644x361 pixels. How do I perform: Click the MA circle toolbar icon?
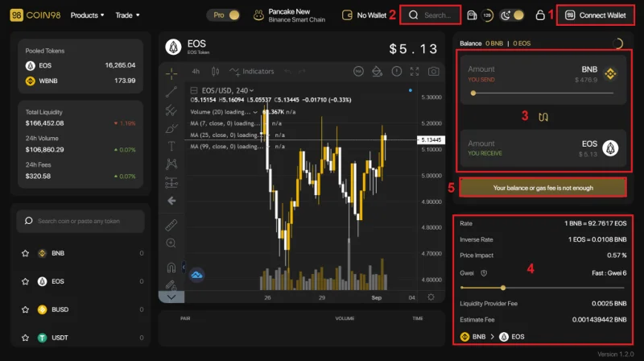coord(358,72)
